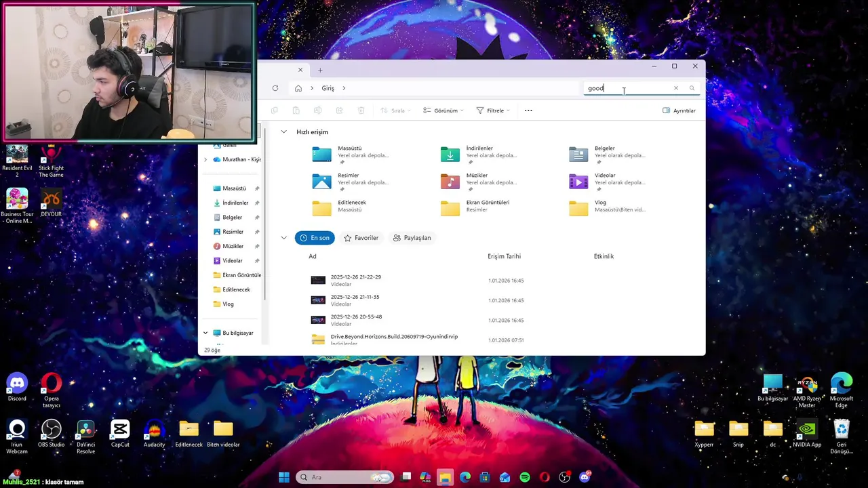868x488 pixels.
Task: Switch to the Paylaşılan tab
Action: pos(412,238)
